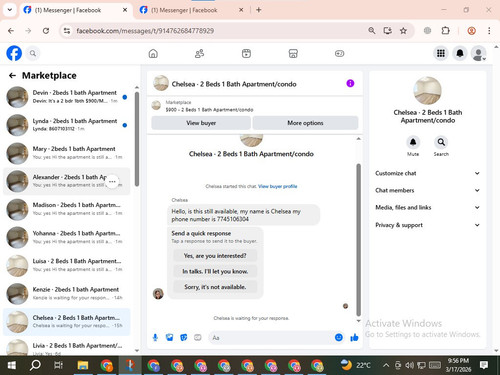Open the Friends icon in top navigation
The image size is (500, 375).
pos(199,53)
